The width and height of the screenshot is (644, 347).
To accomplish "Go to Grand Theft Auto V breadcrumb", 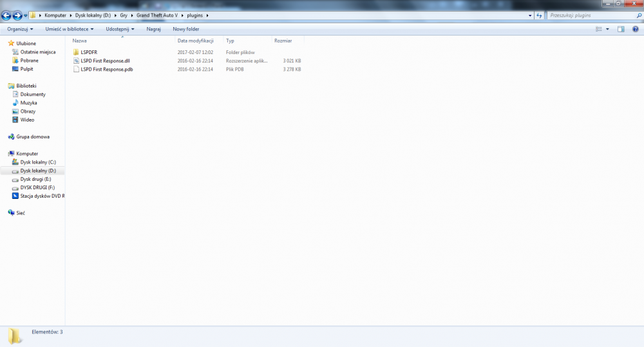I will tap(157, 15).
